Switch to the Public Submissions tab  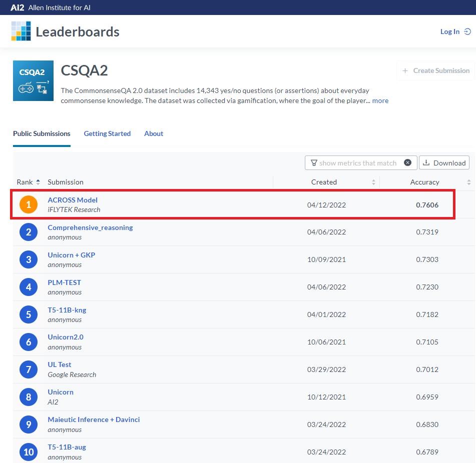pos(42,133)
